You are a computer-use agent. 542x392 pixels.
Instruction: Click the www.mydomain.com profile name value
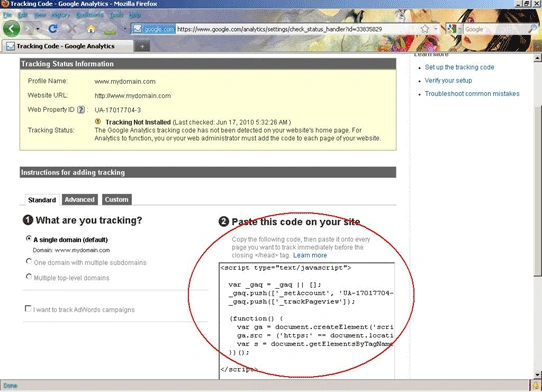pos(125,81)
